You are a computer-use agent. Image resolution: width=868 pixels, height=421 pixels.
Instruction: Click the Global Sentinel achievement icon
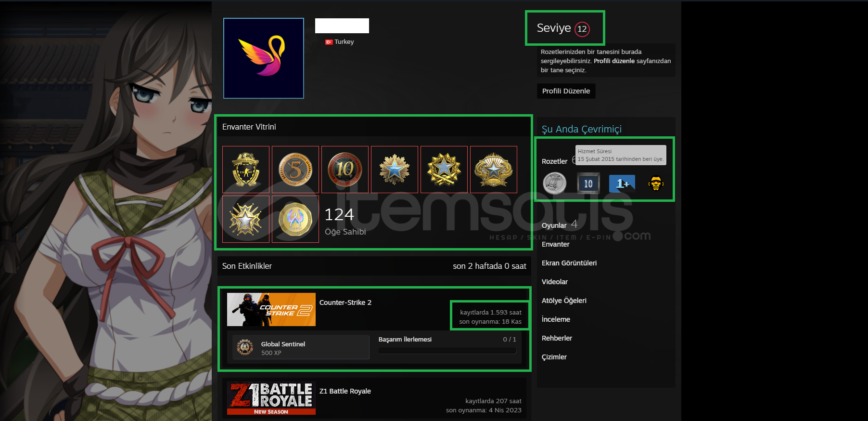click(x=245, y=347)
